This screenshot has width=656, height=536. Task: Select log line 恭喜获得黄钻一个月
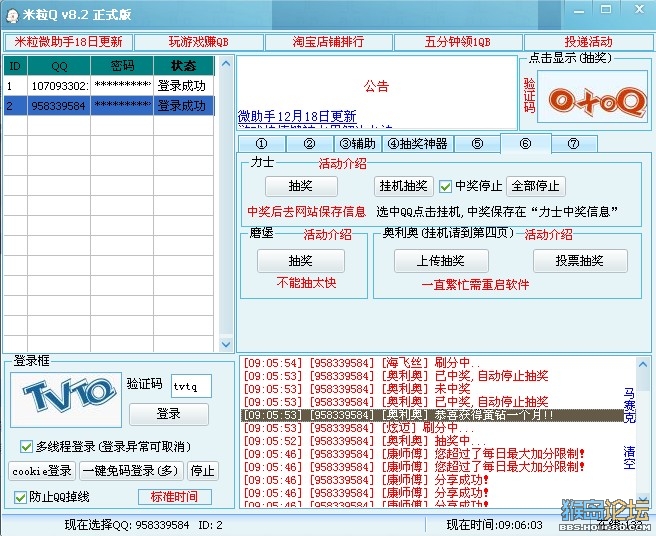[x=432, y=415]
